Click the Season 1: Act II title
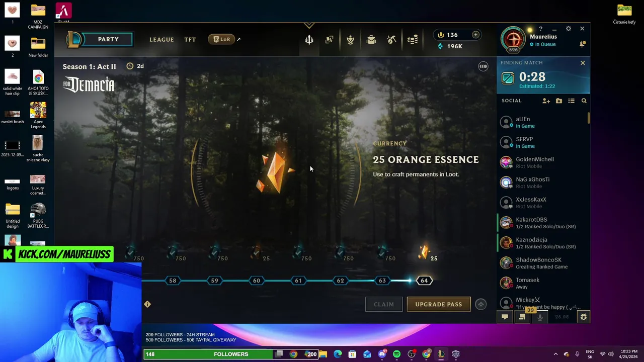This screenshot has height=362, width=644. [89, 66]
